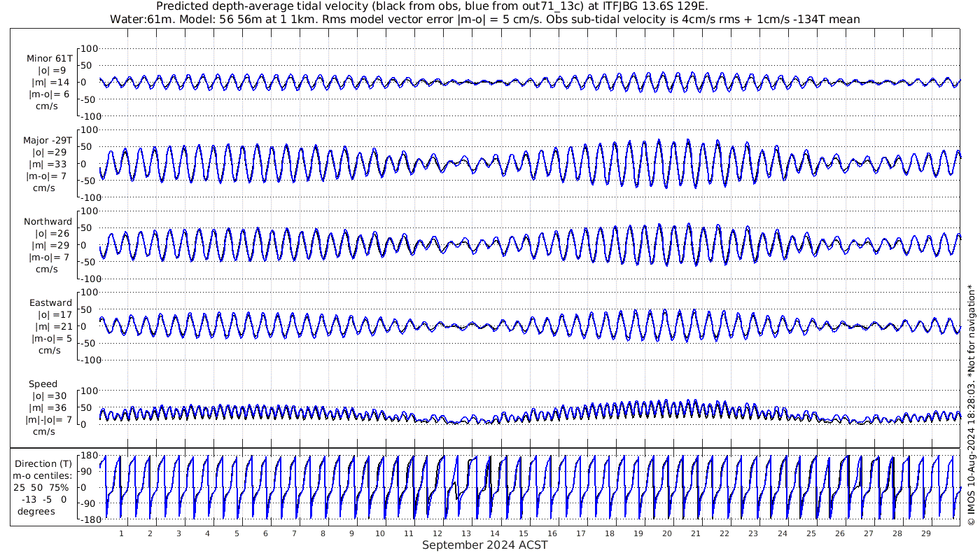Click day '15' on the time axis
This screenshot has height=560, width=980.
524,533
